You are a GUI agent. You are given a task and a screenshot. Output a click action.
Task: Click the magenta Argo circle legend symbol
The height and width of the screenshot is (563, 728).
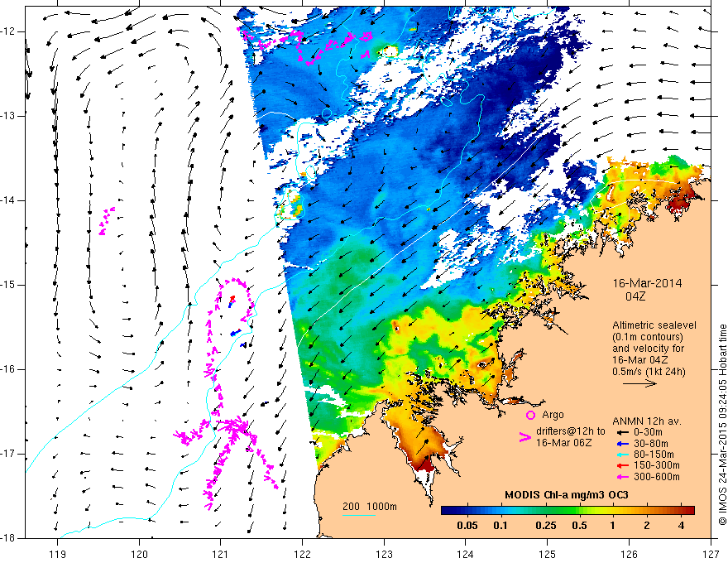(x=530, y=415)
